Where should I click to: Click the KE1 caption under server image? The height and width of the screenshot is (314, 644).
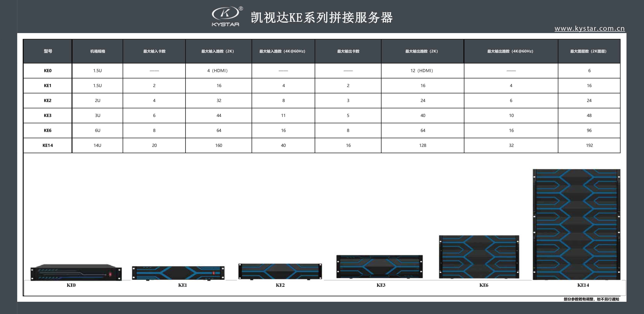point(183,285)
